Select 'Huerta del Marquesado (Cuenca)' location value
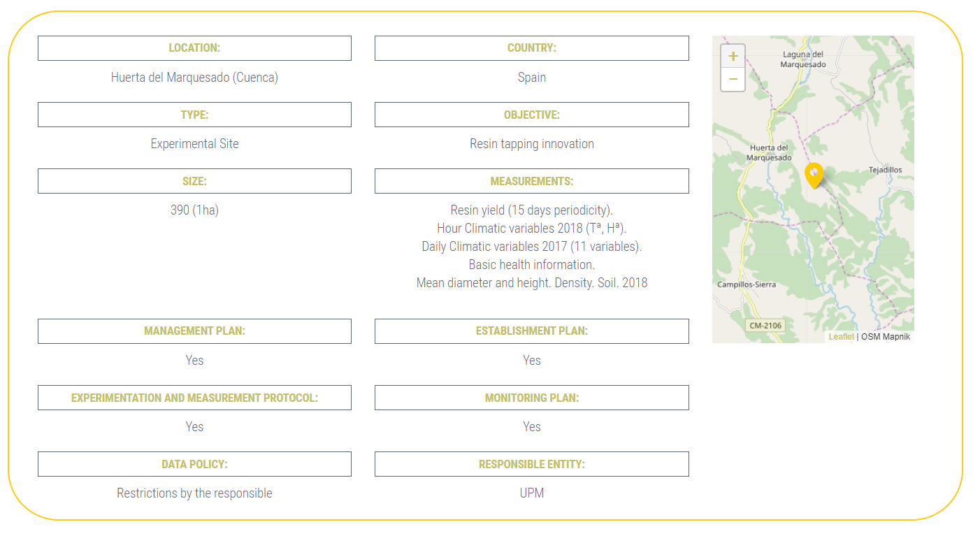 point(194,78)
